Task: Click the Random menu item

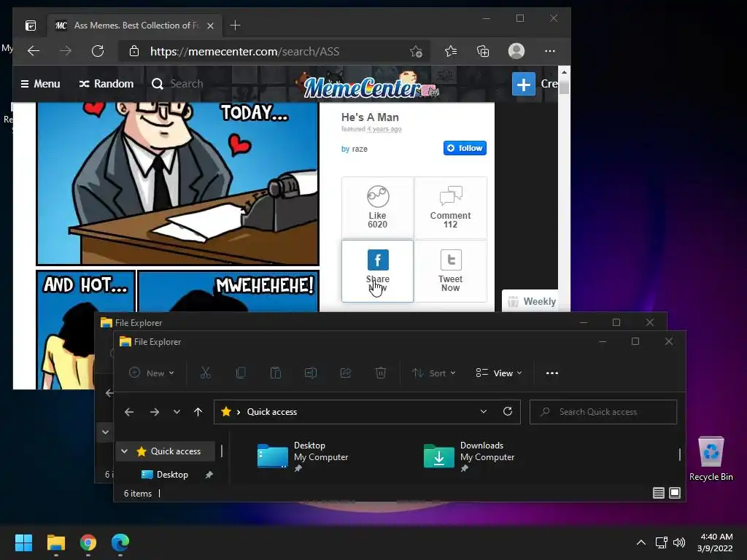Action: (107, 84)
